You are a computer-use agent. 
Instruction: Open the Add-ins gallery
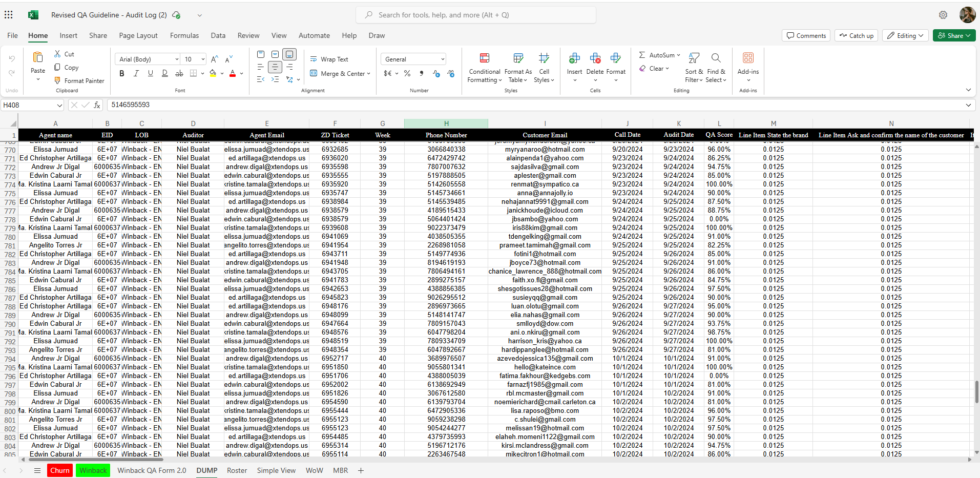point(748,67)
